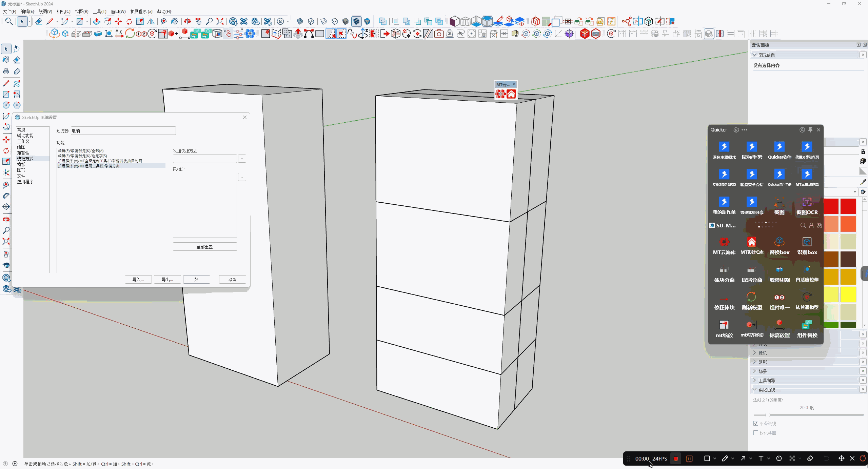The width and height of the screenshot is (868, 469).
Task: Toggle the 平滑法线 checkbox
Action: click(x=756, y=423)
